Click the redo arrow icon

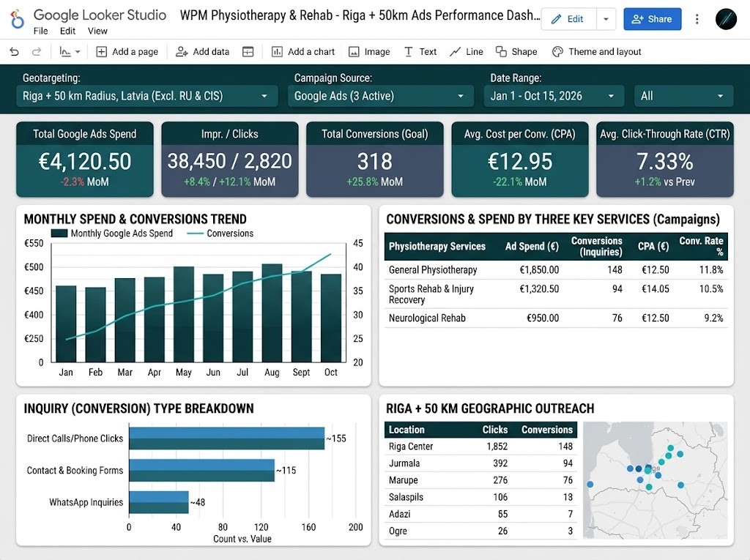[x=37, y=52]
